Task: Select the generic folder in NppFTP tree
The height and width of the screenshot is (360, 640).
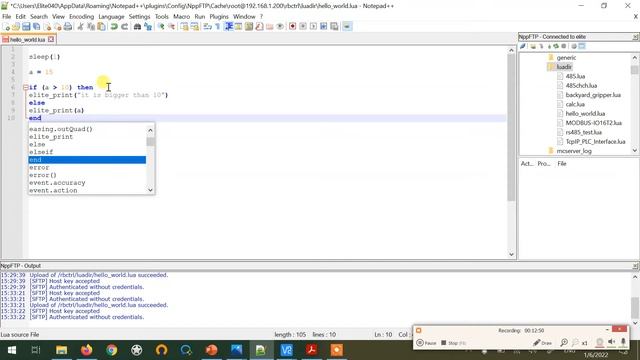Action: pyautogui.click(x=566, y=58)
